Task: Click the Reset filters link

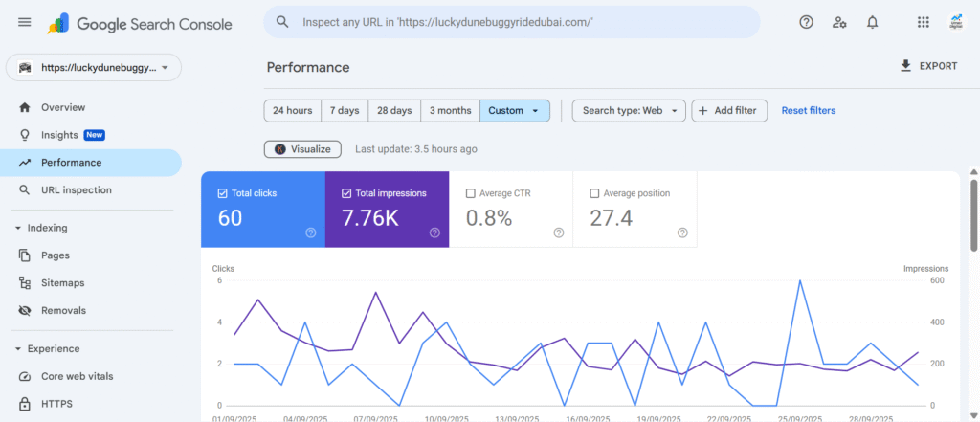Action: pos(808,111)
